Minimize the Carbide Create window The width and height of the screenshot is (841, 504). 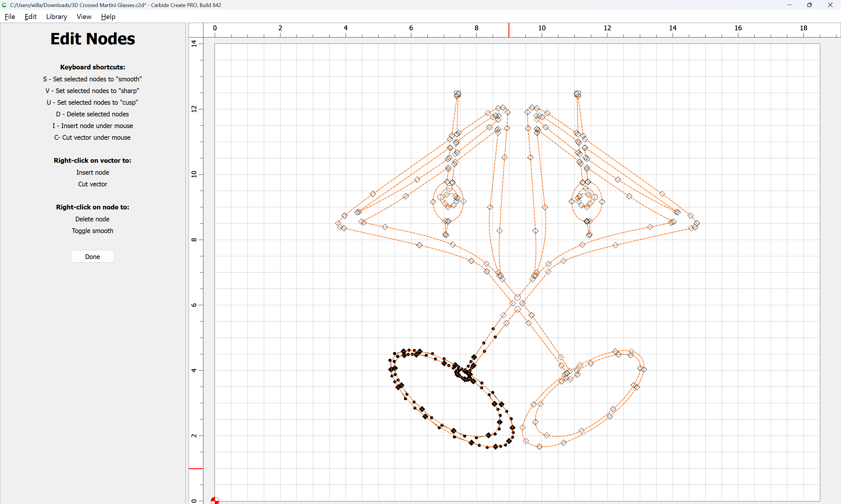[789, 5]
